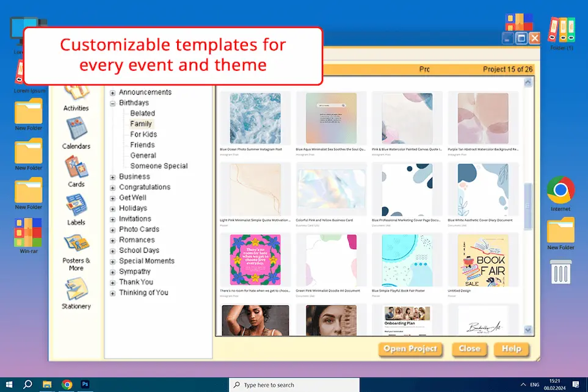Select the Calendars category icon
Image resolution: width=588 pixels, height=392 pixels.
77,129
